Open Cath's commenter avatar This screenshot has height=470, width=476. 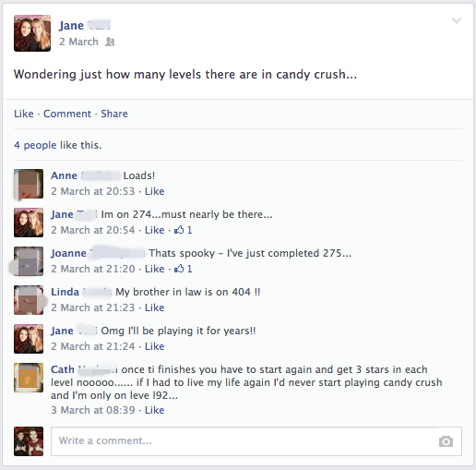click(x=29, y=378)
